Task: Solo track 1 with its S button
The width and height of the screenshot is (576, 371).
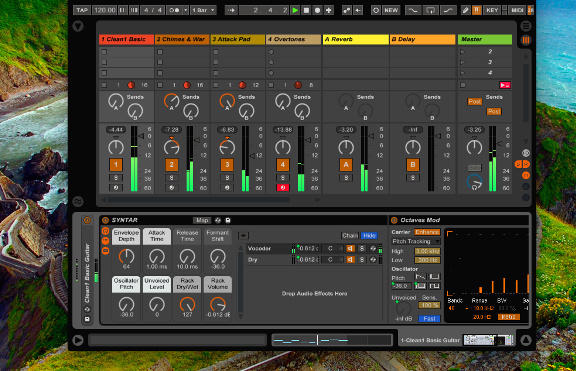Action: click(x=116, y=178)
